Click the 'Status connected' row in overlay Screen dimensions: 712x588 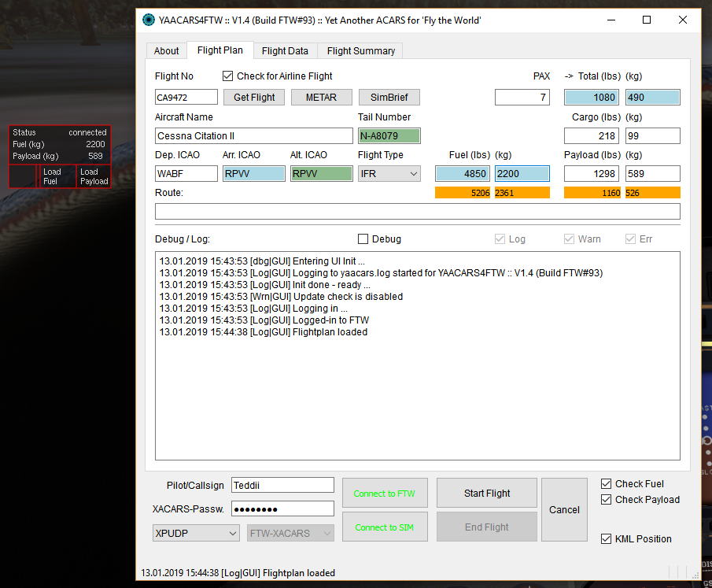click(x=60, y=132)
